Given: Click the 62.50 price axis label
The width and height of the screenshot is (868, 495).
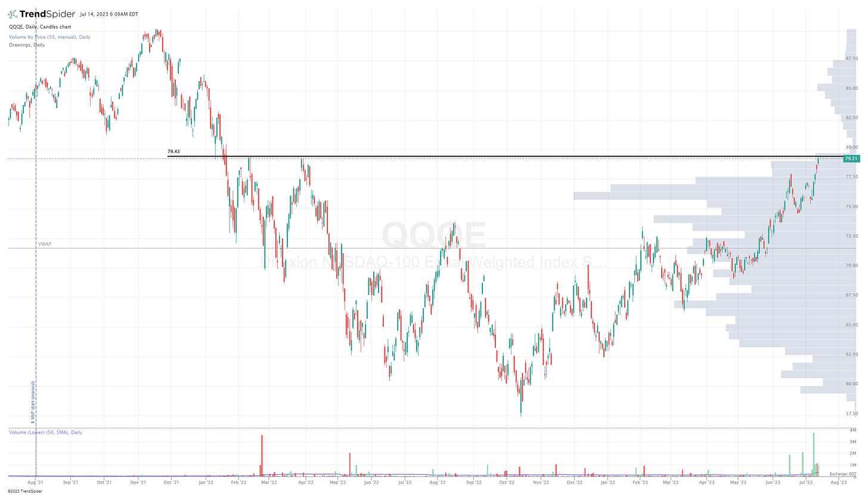Looking at the screenshot, I should click(x=851, y=354).
